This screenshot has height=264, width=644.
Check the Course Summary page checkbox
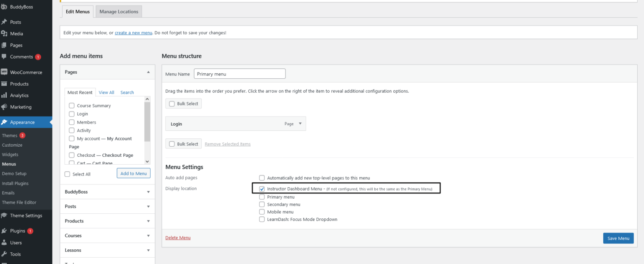point(72,106)
